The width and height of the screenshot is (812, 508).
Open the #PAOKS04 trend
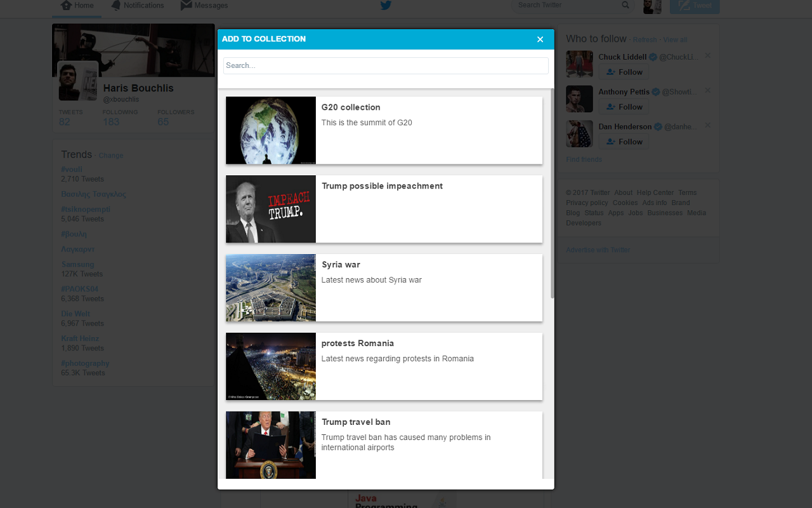pos(79,289)
